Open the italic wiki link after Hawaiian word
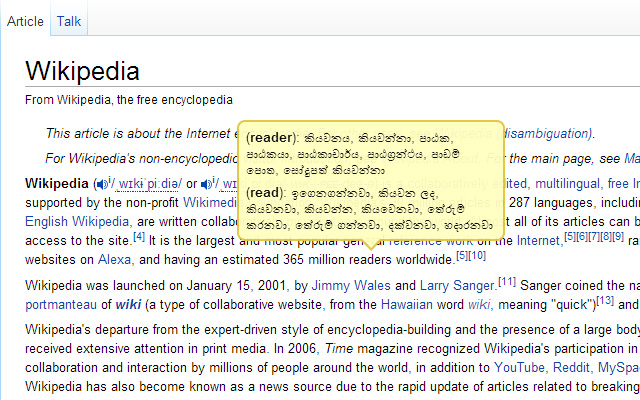The width and height of the screenshot is (640, 400). (479, 304)
